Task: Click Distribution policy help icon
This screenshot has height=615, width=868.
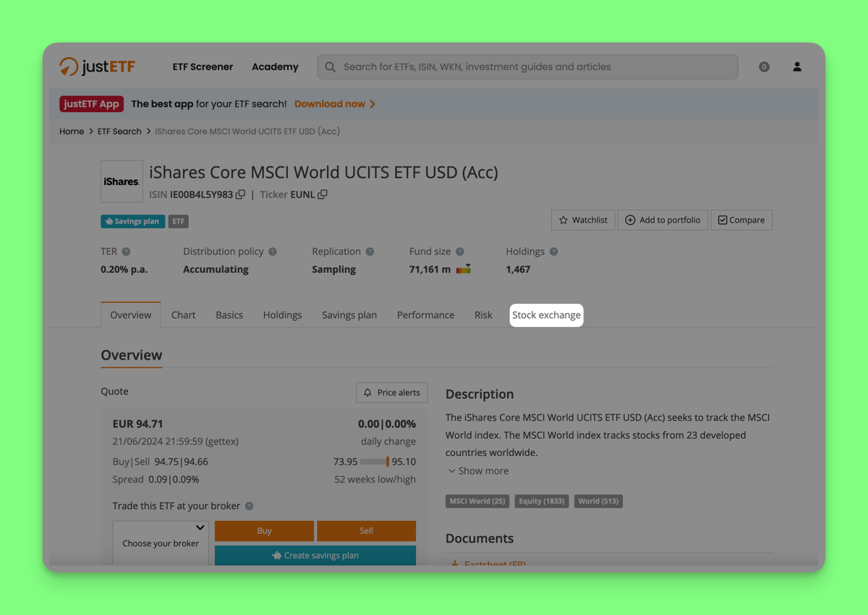Action: click(273, 252)
